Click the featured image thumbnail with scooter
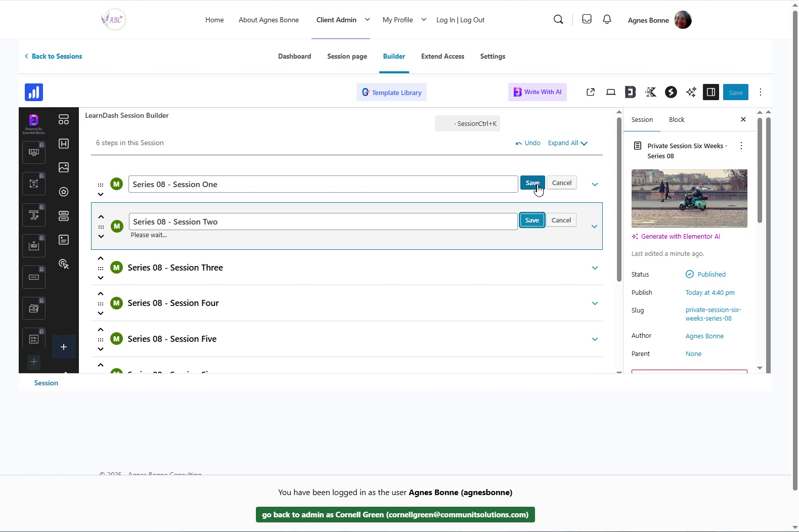 [x=689, y=198]
